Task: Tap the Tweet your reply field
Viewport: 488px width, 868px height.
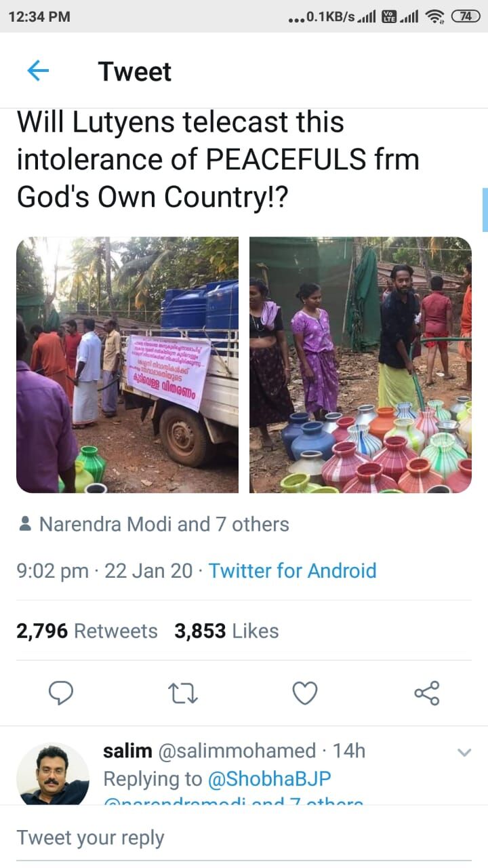Action: tap(244, 837)
